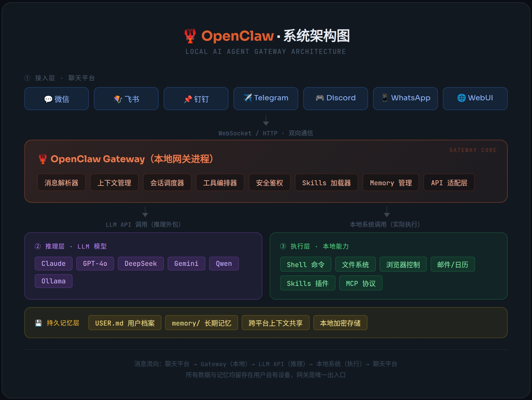Click the lobster icon in the Gateway header
The image size is (532, 400).
point(43,159)
